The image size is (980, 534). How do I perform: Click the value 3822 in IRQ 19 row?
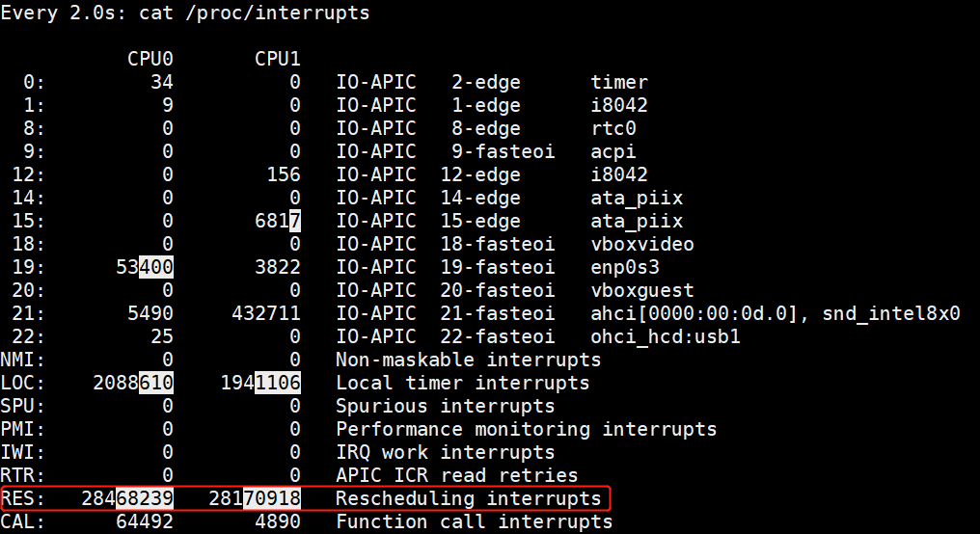(278, 267)
